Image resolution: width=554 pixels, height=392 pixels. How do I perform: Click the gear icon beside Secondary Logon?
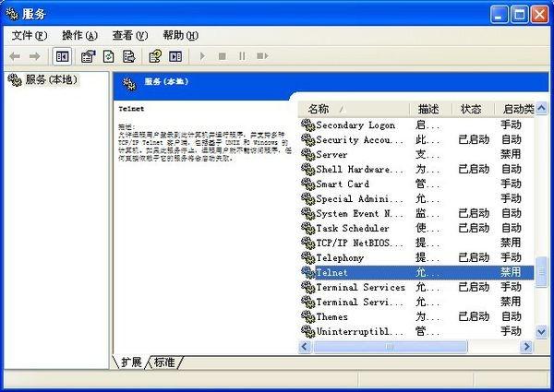coord(307,125)
